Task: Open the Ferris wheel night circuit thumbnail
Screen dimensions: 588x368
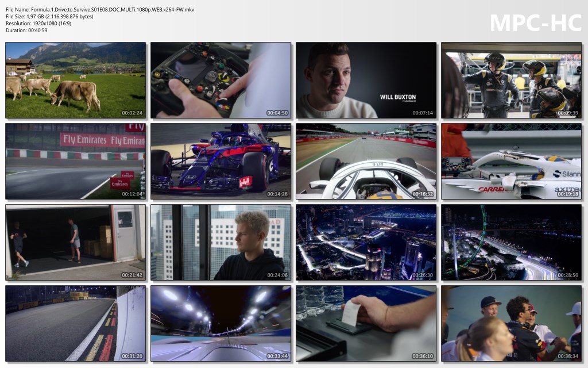Action: pyautogui.click(x=511, y=242)
